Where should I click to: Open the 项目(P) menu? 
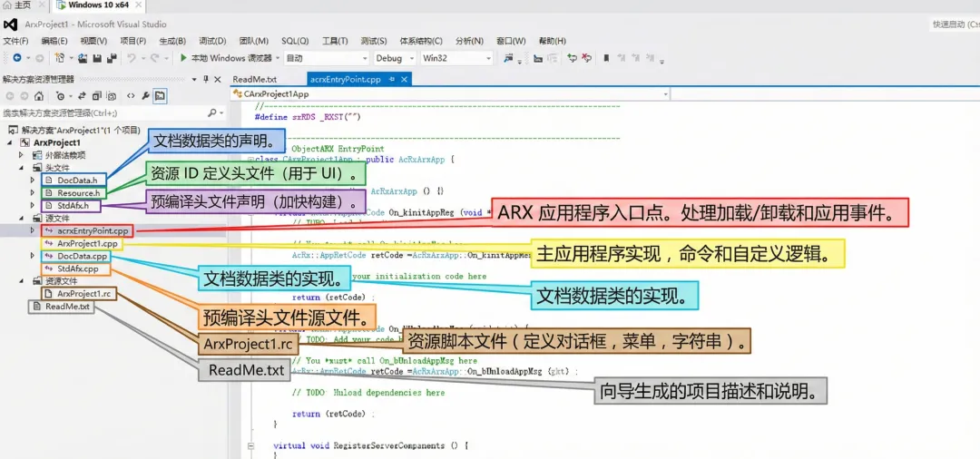click(132, 41)
